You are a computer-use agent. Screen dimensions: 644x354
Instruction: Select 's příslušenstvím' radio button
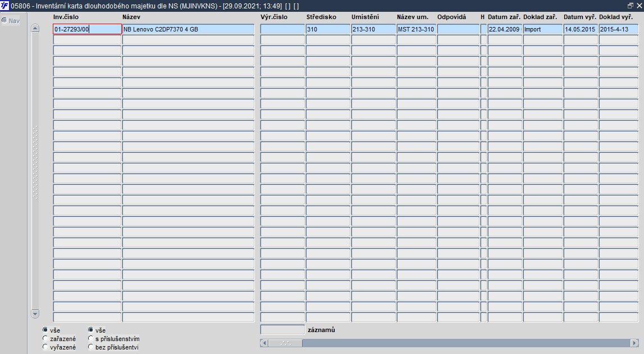coord(91,338)
